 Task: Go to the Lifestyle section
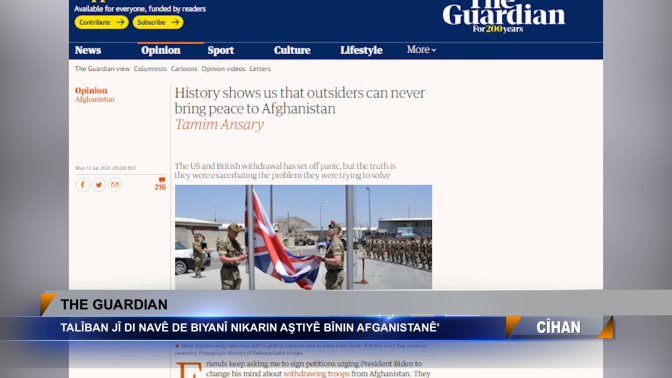(361, 50)
